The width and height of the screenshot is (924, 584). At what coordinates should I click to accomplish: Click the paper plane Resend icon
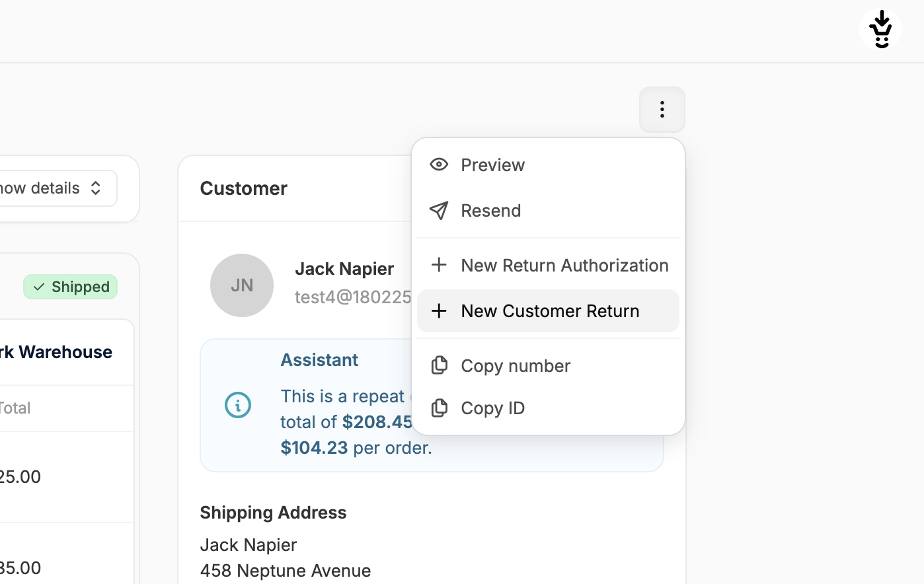pyautogui.click(x=439, y=211)
